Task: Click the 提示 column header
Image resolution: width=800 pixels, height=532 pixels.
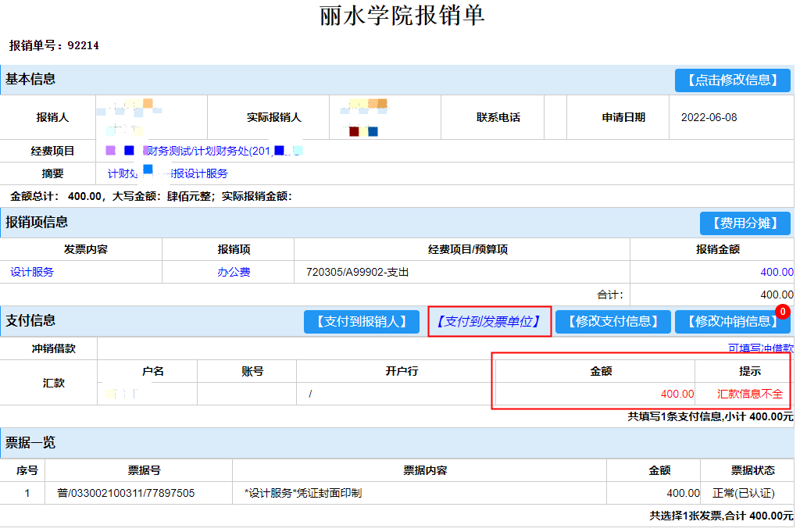Action: [750, 371]
